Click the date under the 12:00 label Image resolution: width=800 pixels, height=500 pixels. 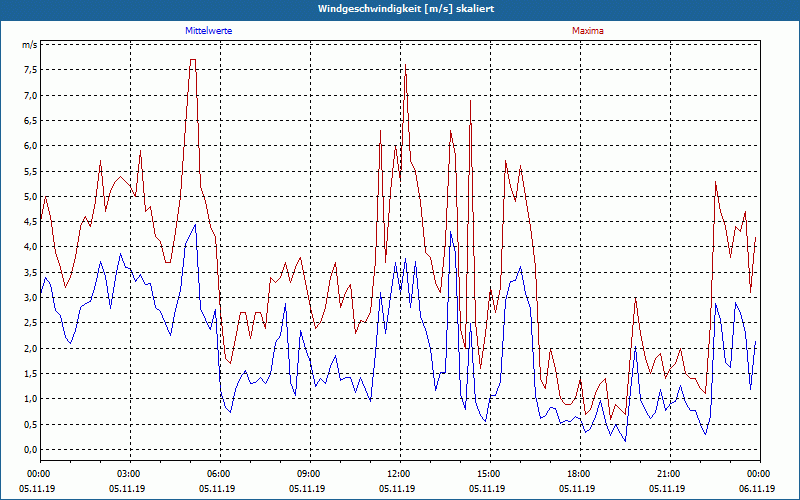(x=396, y=488)
